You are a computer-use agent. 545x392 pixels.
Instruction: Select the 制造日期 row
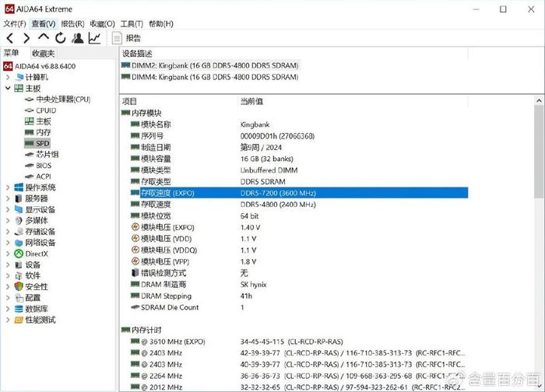299,147
